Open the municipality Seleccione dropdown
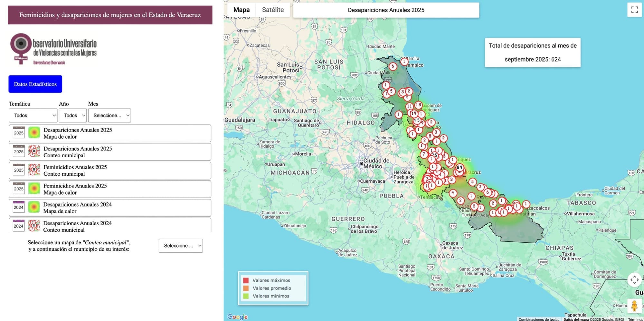Screen dimensions: 644x321 [x=181, y=246]
